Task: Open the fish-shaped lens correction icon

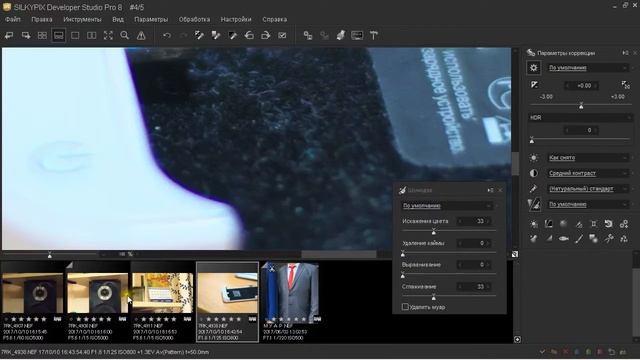Action: pos(564,239)
